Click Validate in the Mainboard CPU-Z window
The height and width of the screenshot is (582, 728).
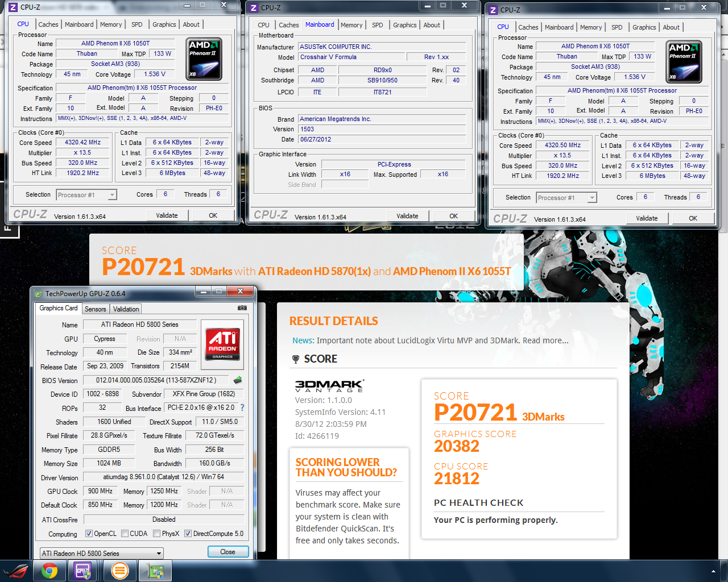tap(407, 216)
